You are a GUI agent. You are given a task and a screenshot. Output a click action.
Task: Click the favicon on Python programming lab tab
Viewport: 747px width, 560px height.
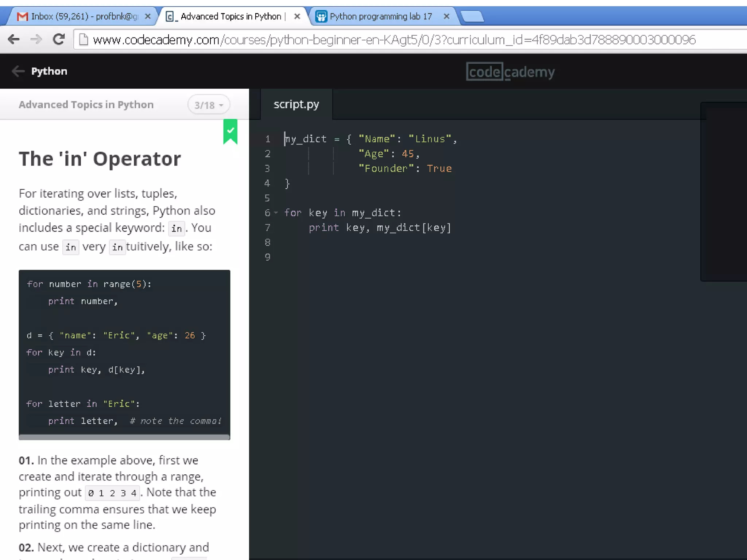point(321,16)
